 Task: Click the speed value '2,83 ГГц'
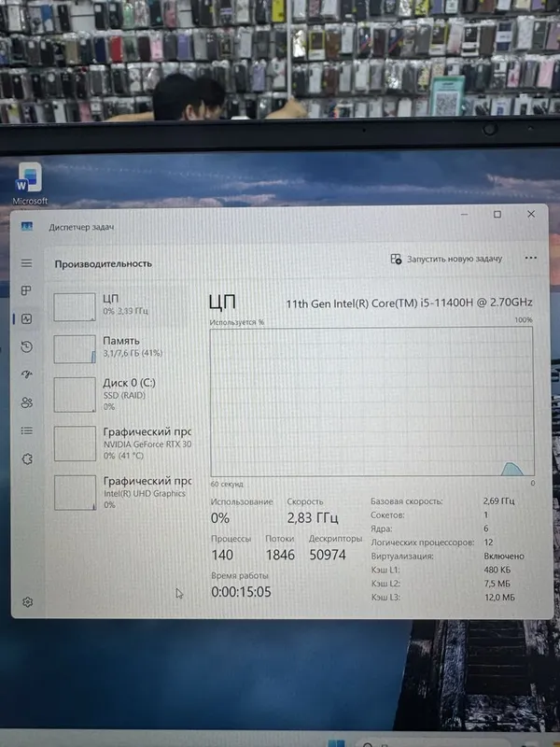(313, 518)
